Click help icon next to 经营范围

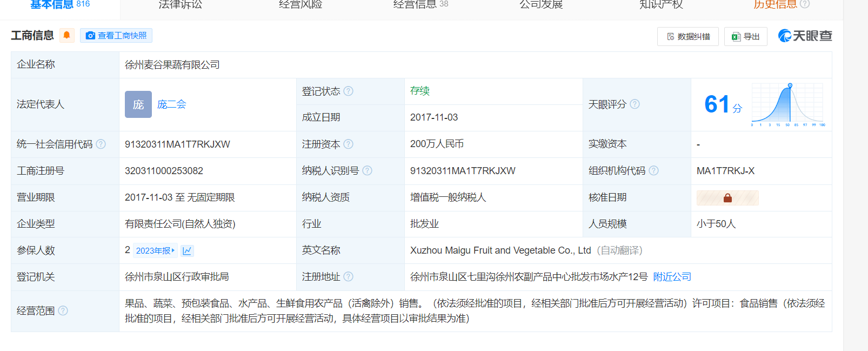[63, 310]
